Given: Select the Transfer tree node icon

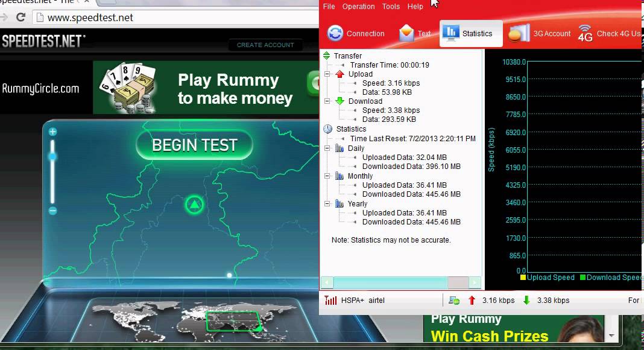Looking at the screenshot, I should click(x=326, y=56).
